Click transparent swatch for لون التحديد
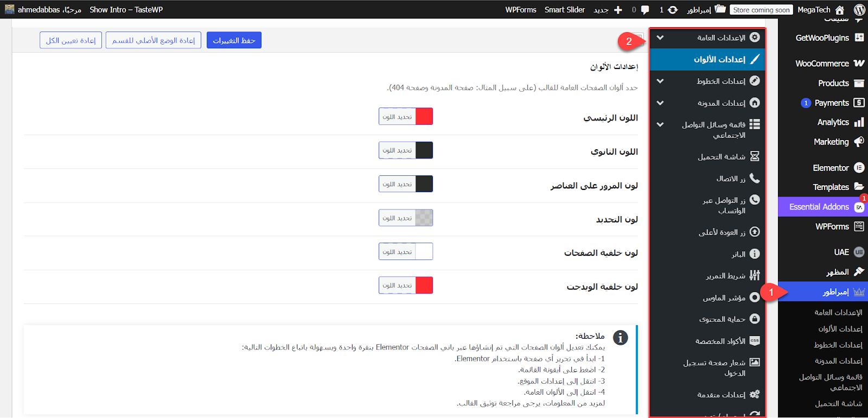This screenshot has height=418, width=868. (424, 218)
